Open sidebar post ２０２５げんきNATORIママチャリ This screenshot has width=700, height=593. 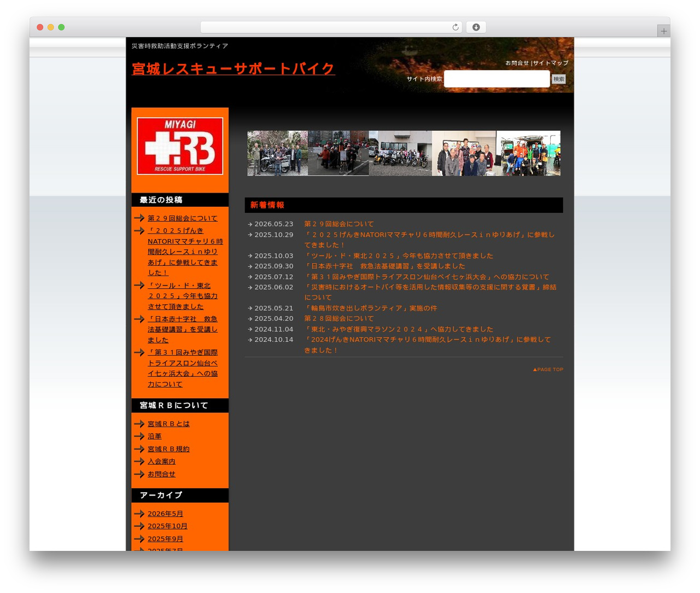pos(185,252)
